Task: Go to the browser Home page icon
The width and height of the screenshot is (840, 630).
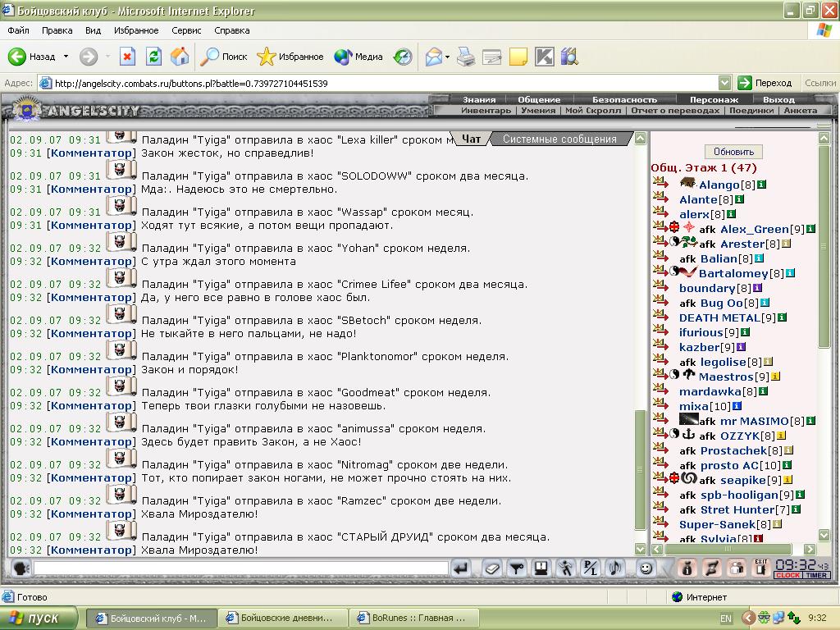Action: [180, 57]
